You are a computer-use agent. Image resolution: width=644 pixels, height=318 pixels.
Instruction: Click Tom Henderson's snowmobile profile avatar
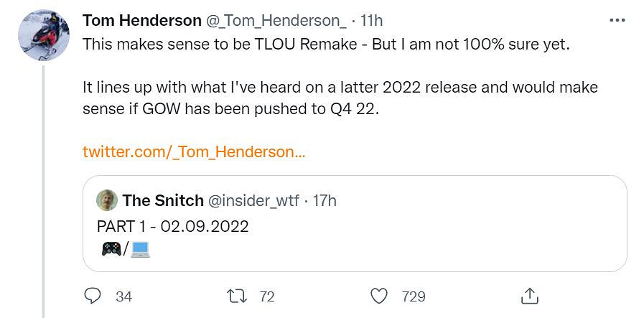pos(42,37)
